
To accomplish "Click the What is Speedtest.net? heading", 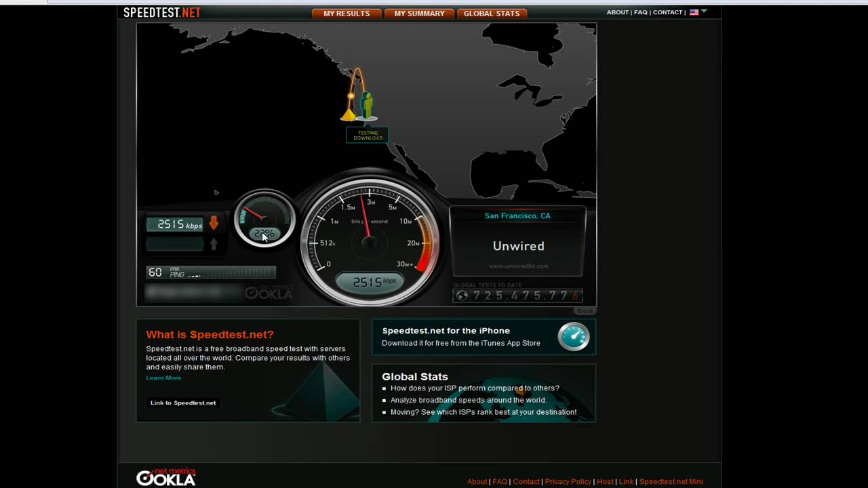I will (210, 334).
